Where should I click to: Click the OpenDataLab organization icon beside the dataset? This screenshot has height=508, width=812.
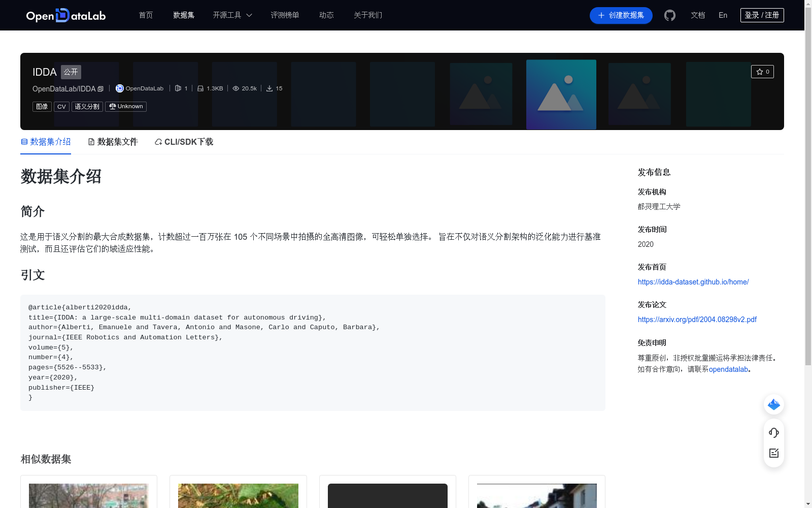[119, 88]
